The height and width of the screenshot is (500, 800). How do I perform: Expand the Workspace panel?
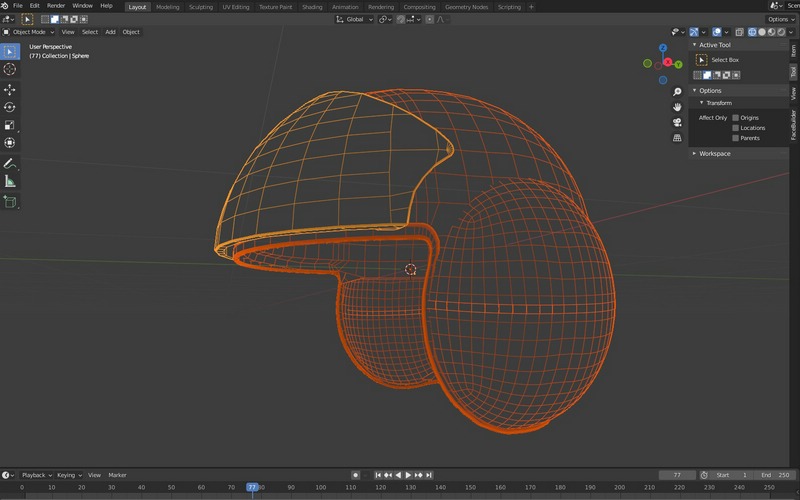pos(714,153)
